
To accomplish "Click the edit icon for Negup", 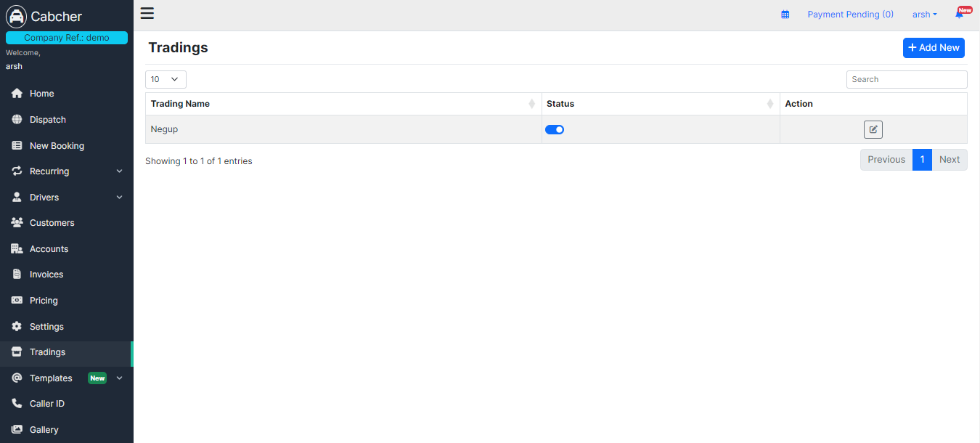I will coord(873,129).
